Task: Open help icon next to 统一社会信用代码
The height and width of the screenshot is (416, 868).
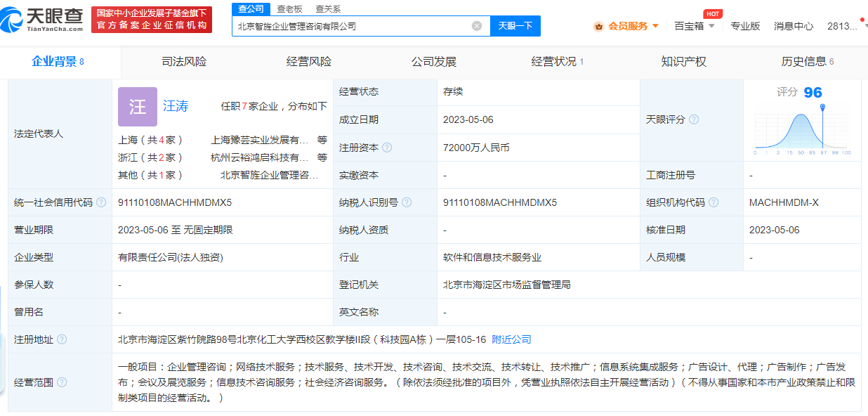Action: pos(101,202)
